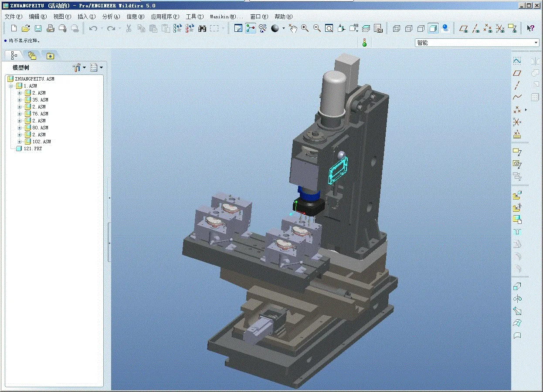Activate the Pan hand view icon
This screenshot has width=543, height=392.
[x=292, y=28]
